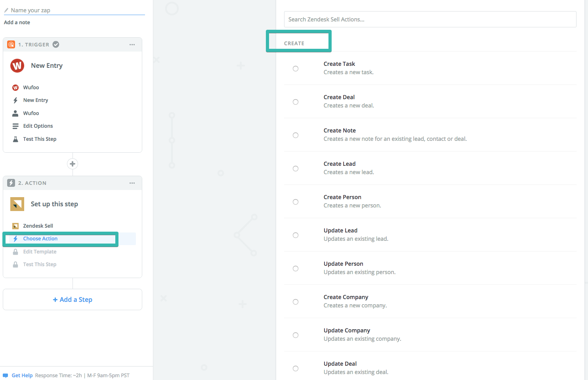Screen dimensions: 588x380
Task: Open Test This Step under trigger
Action: pyautogui.click(x=40, y=139)
